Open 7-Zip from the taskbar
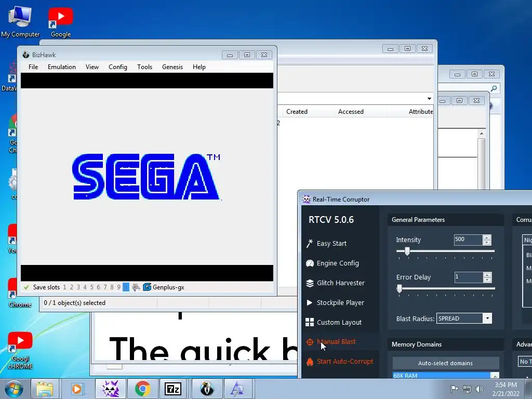The width and height of the screenshot is (532, 399). [x=173, y=389]
